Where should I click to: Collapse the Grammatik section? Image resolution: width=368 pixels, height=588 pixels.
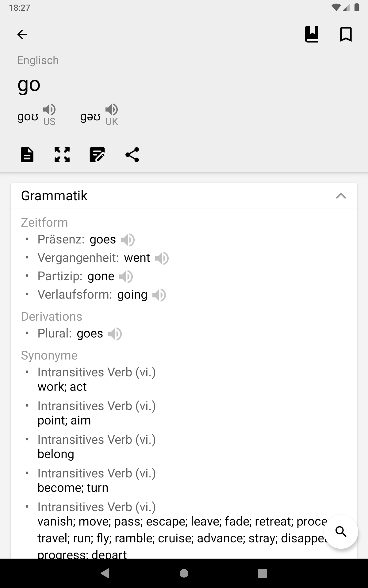pyautogui.click(x=341, y=196)
